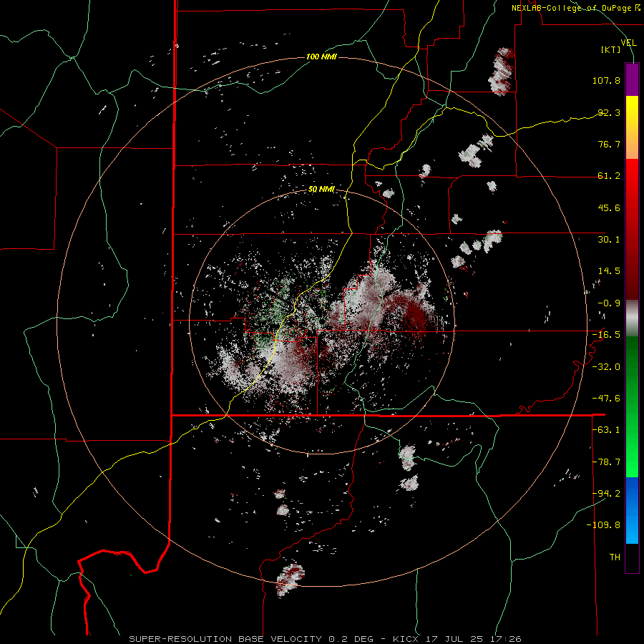Click the -109.8 velocity scale value

point(604,525)
